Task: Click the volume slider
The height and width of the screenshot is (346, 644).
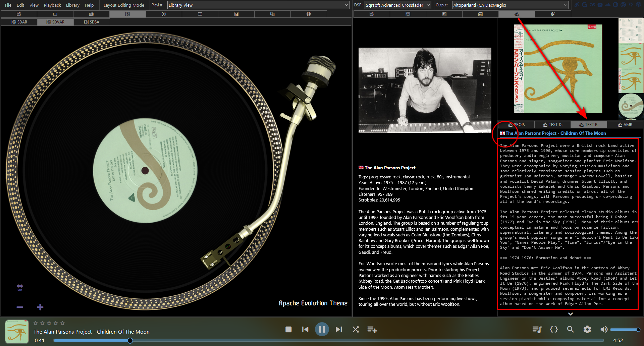Action: click(x=624, y=330)
